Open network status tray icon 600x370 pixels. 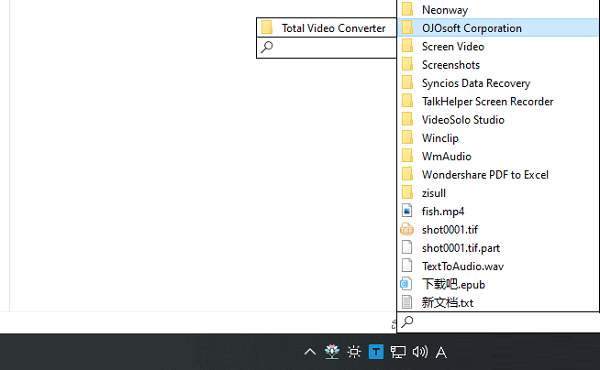(398, 352)
